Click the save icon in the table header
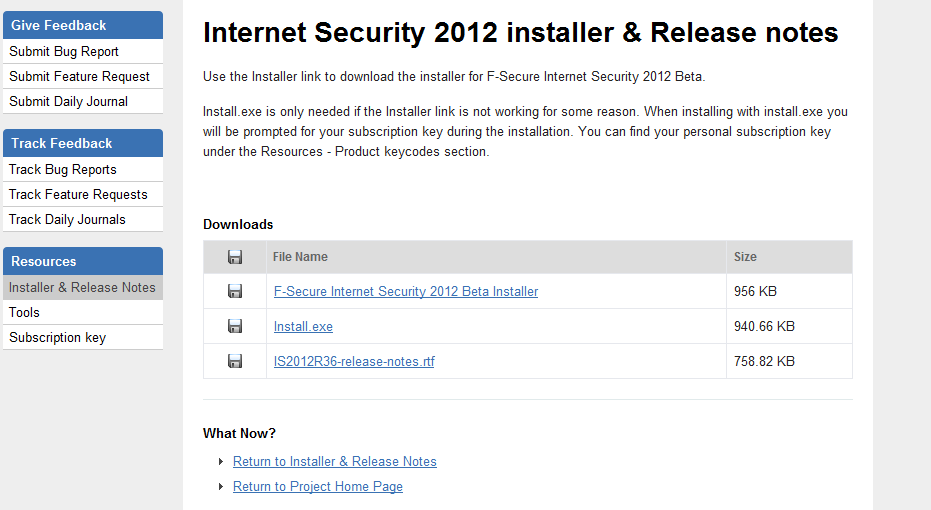 click(235, 257)
